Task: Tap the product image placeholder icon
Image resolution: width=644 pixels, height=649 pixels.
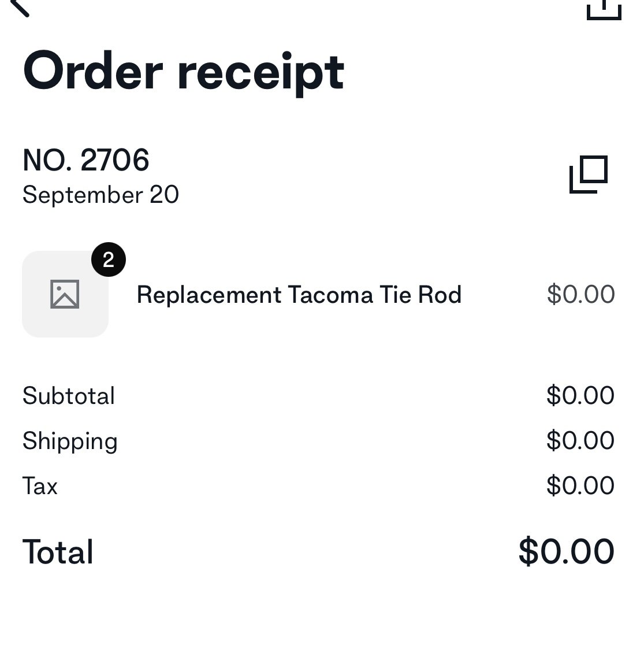Action: (x=65, y=294)
